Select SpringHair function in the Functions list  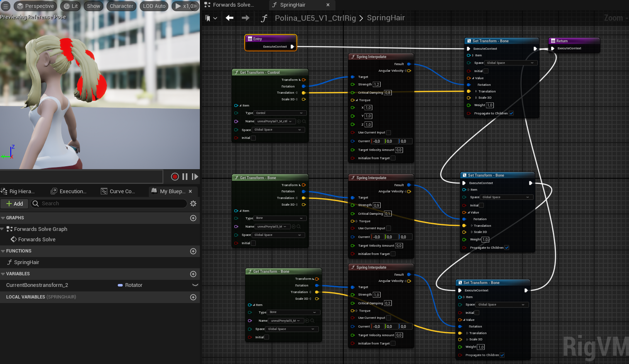[x=27, y=262]
